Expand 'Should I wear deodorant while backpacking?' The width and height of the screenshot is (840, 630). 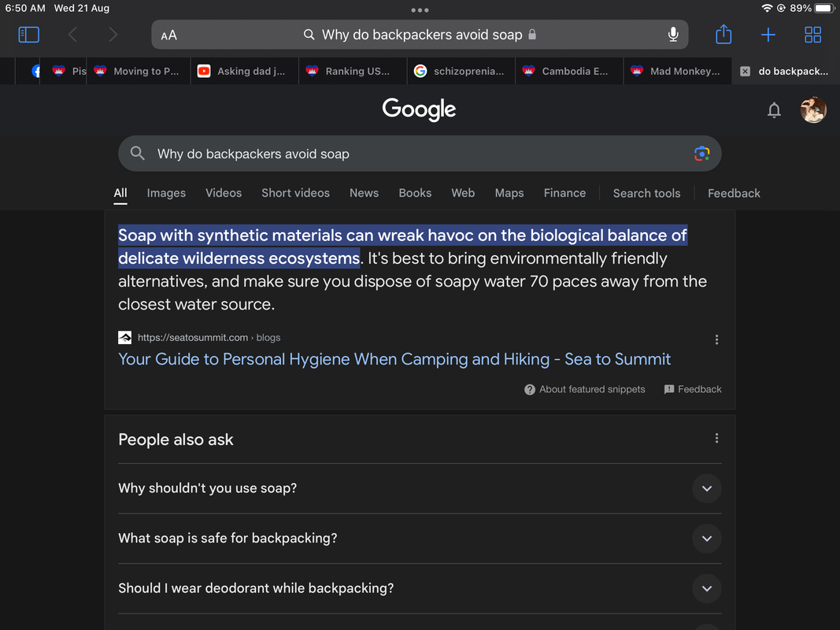pos(420,587)
